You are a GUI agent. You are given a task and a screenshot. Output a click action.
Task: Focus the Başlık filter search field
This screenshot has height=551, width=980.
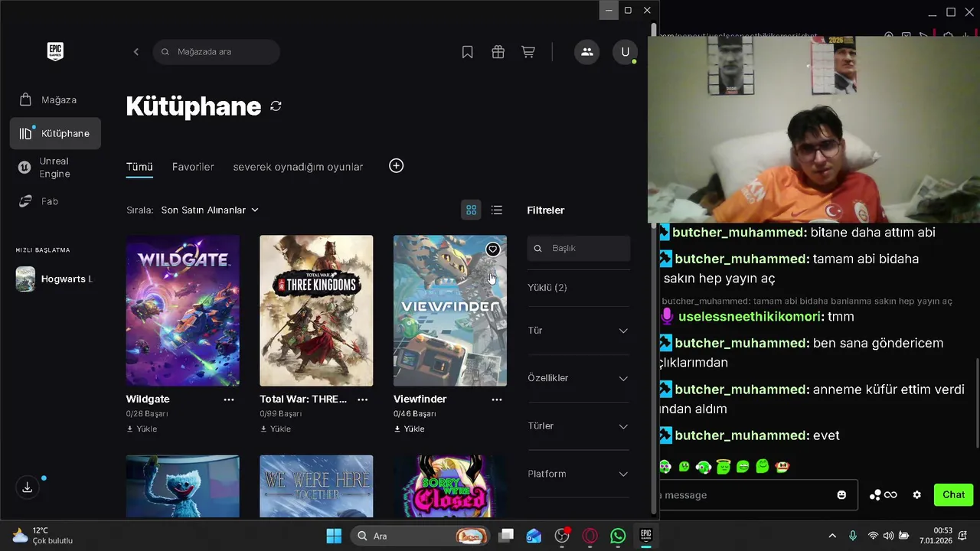(x=578, y=248)
